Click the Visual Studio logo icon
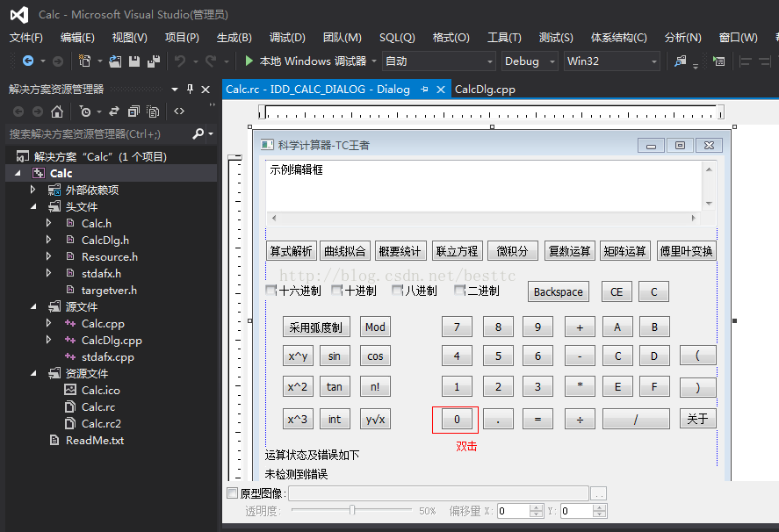Screen dimensions: 779x532 (x=19, y=15)
